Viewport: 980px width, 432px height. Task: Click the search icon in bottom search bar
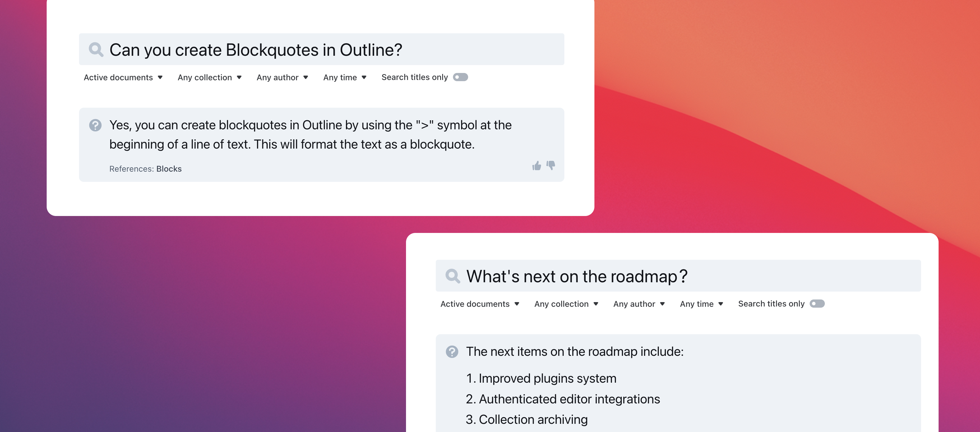tap(452, 276)
